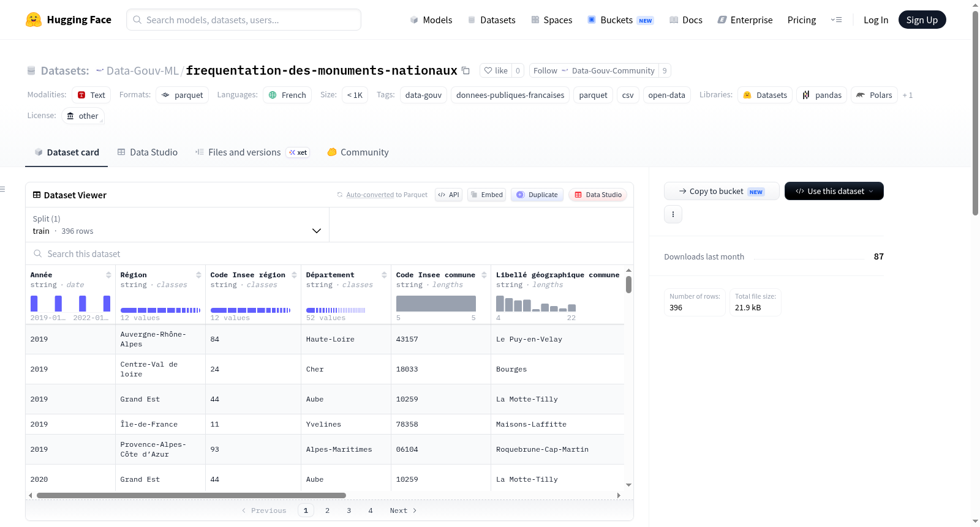Sort by Région column arrows
Image resolution: width=980 pixels, height=527 pixels.
[x=198, y=275]
